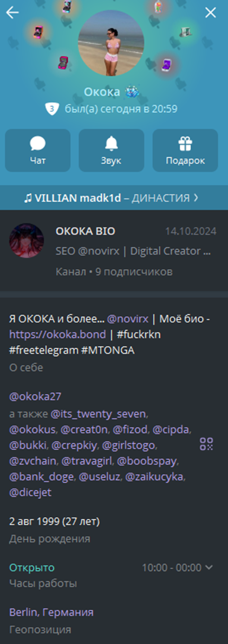Open the VILLIAN madk1d – ДИНАСТИЯ music track
This screenshot has width=228, height=644.
111,198
